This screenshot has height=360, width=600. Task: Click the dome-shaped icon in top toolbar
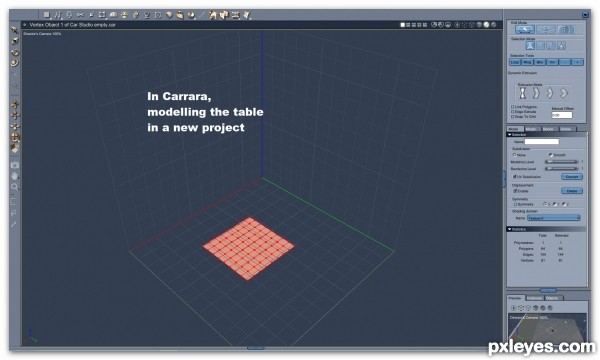pos(113,15)
